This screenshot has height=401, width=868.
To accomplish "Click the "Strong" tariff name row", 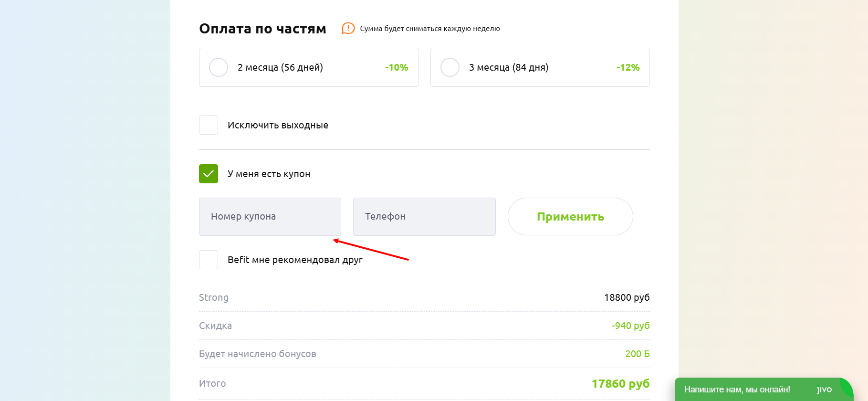I will (x=213, y=297).
